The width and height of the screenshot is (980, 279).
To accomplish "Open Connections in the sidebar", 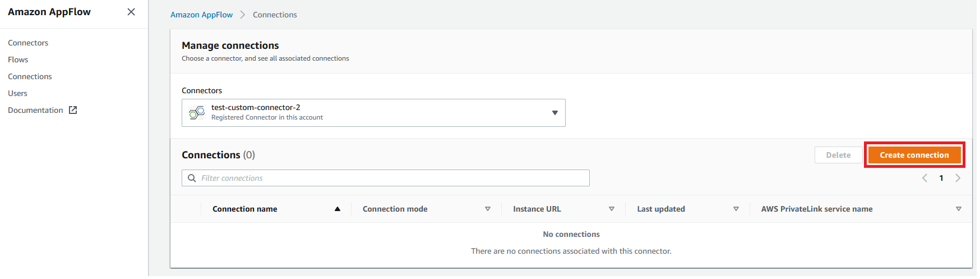I will coord(30,76).
